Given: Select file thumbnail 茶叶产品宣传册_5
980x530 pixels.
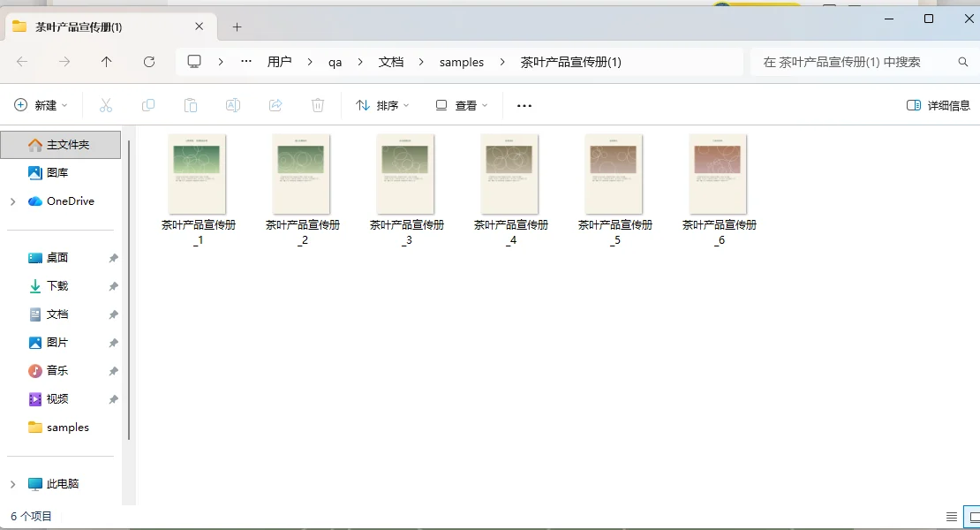Looking at the screenshot, I should pyautogui.click(x=614, y=174).
